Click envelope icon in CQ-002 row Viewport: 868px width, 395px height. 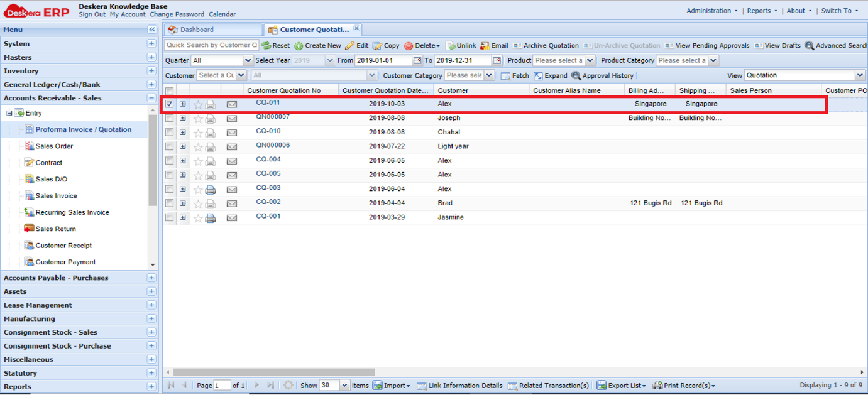click(x=232, y=203)
